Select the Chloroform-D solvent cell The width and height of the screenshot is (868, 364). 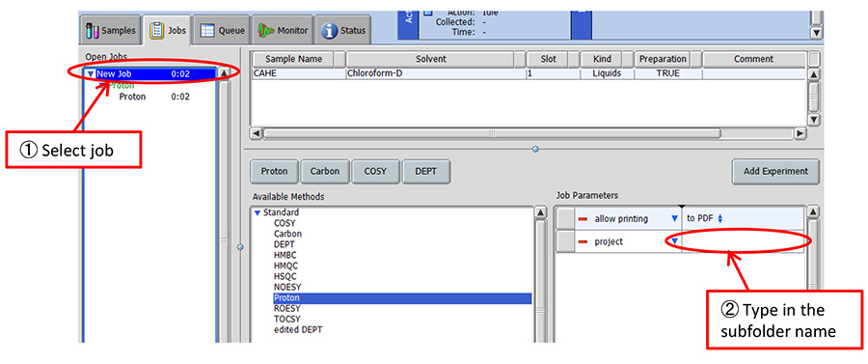point(435,73)
